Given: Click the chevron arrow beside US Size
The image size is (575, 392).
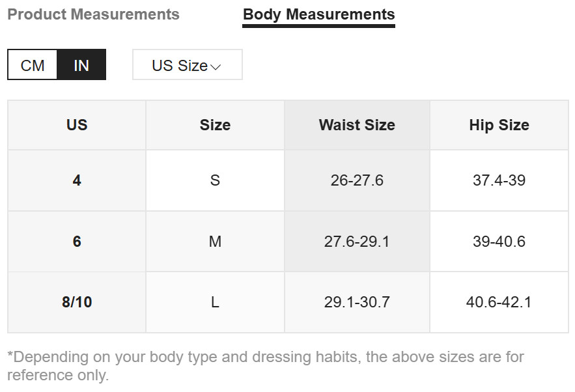Looking at the screenshot, I should (216, 66).
